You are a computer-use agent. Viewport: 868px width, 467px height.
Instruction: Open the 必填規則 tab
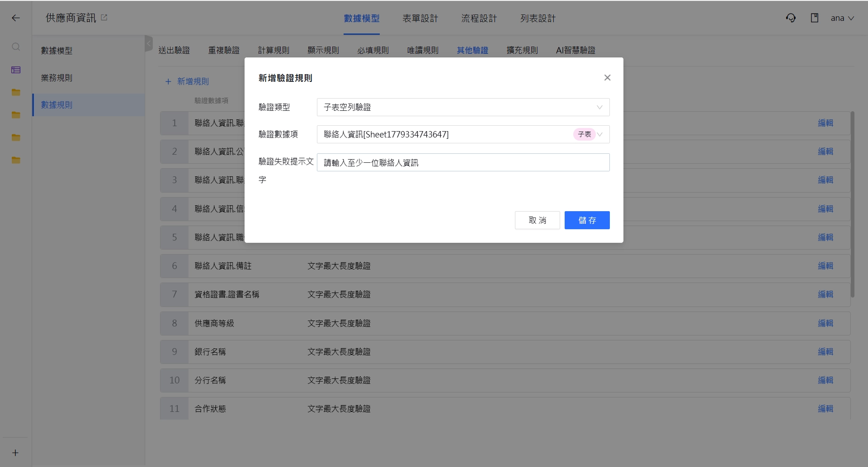click(373, 50)
